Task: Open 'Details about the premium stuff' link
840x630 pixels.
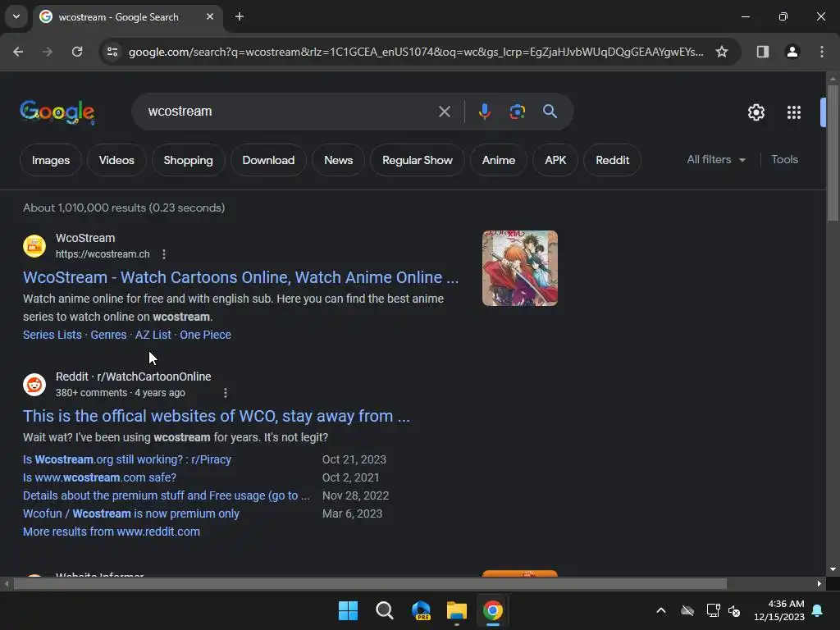Action: [x=167, y=495]
